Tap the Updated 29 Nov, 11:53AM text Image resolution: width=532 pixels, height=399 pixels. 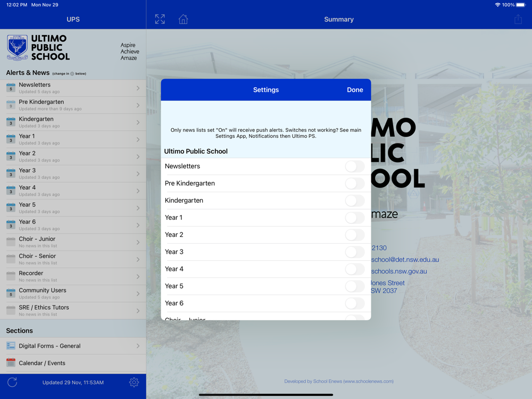pos(73,383)
